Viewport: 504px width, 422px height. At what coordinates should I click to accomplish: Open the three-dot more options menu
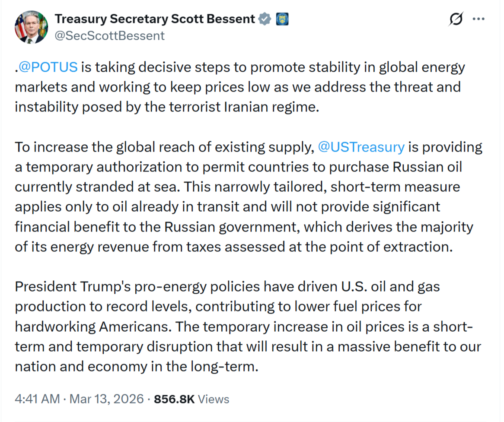(478, 20)
